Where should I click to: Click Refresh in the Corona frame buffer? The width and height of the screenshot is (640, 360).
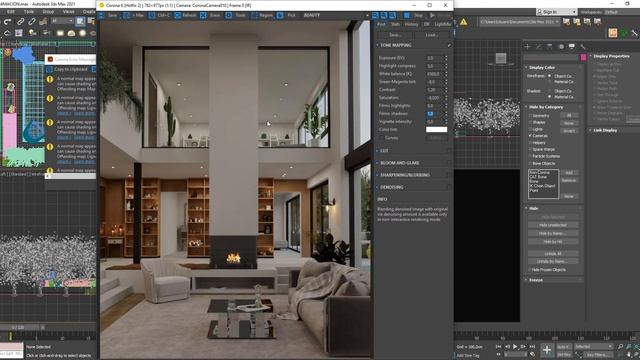[186, 15]
